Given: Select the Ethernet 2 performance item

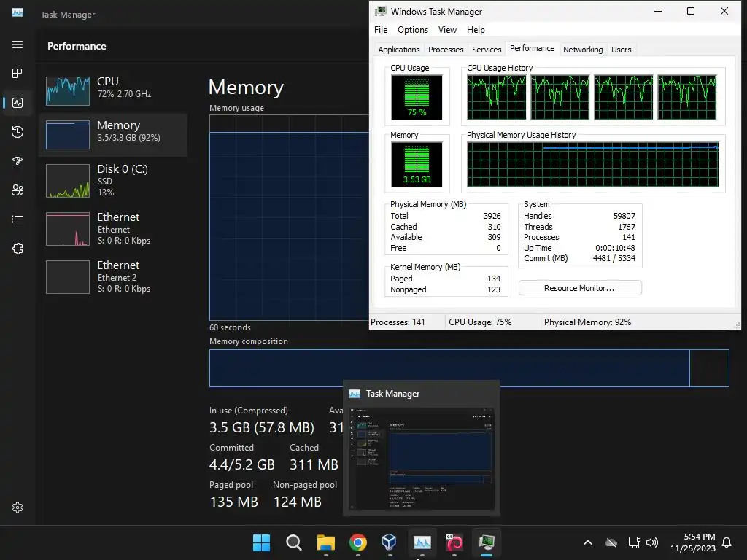Looking at the screenshot, I should click(x=113, y=277).
